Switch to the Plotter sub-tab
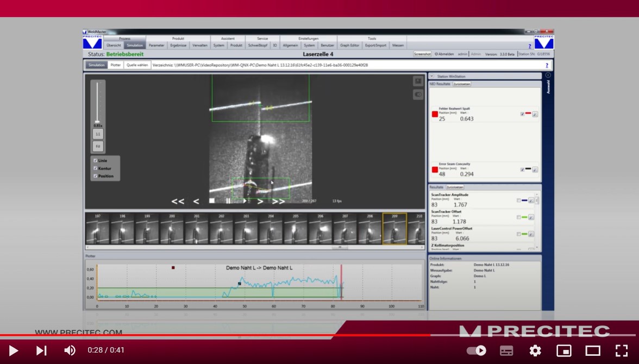This screenshot has width=639, height=364. tap(116, 65)
